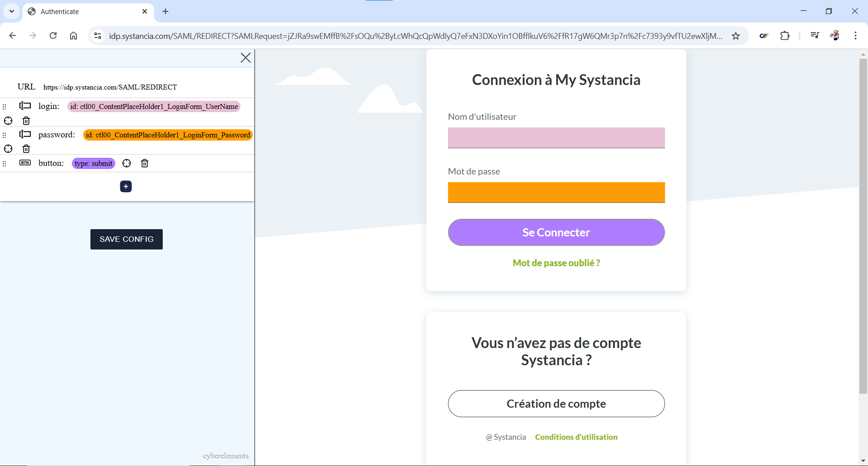This screenshot has height=466, width=868.
Task: Open site information icon in address bar
Action: 98,36
